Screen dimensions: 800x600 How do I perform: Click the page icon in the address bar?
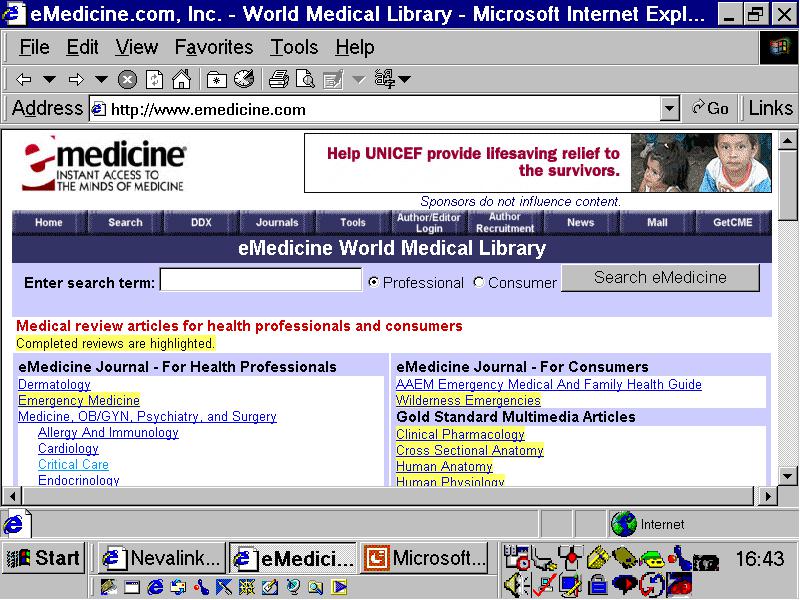coord(98,109)
